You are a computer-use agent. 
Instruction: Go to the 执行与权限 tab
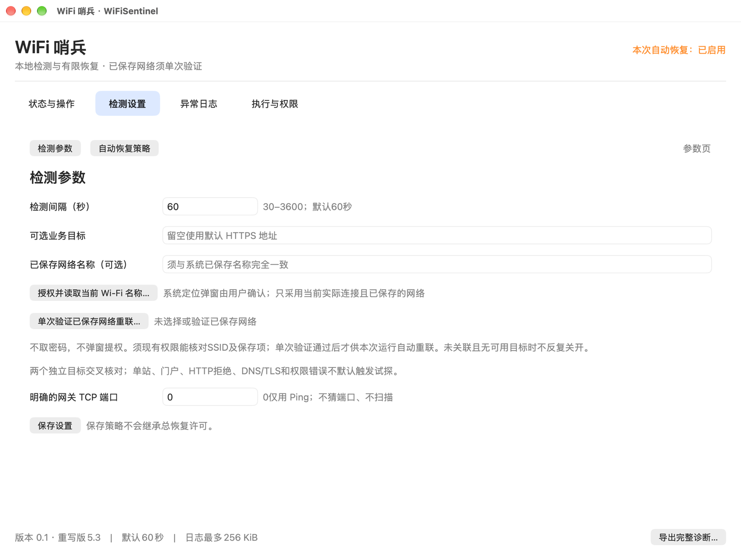[275, 104]
